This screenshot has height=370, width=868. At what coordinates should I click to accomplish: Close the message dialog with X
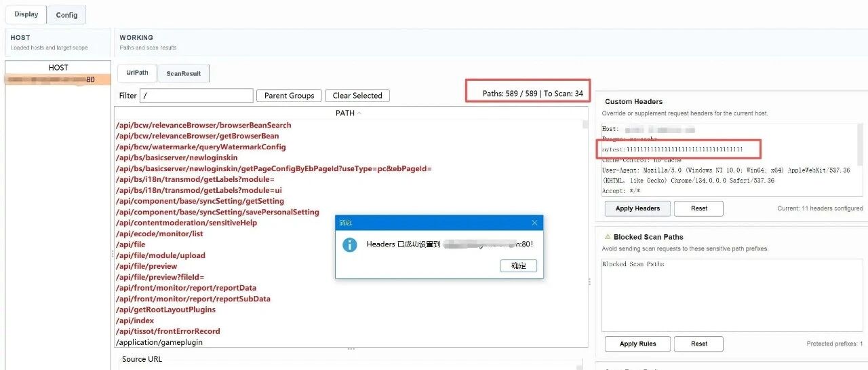pyautogui.click(x=534, y=223)
